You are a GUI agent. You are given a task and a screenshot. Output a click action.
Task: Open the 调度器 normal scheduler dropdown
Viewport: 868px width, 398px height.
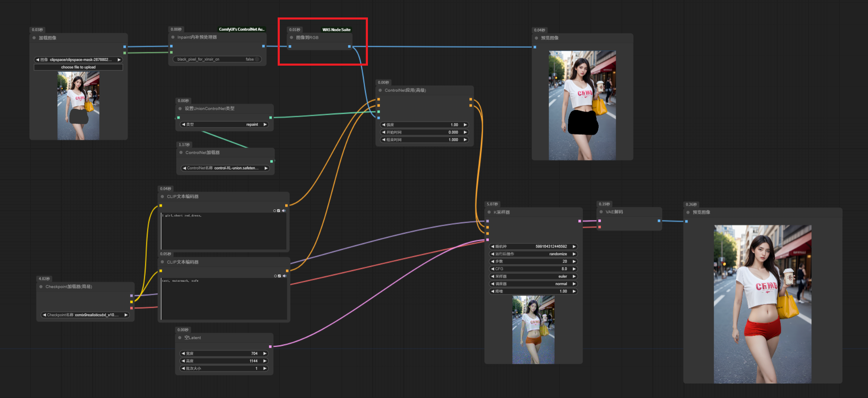[534, 284]
